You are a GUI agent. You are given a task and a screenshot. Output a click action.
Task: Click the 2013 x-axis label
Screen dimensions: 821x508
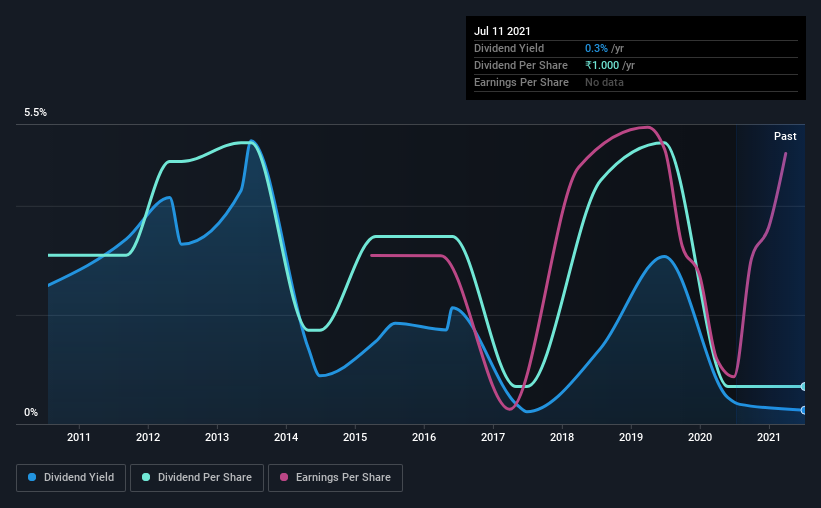point(217,437)
